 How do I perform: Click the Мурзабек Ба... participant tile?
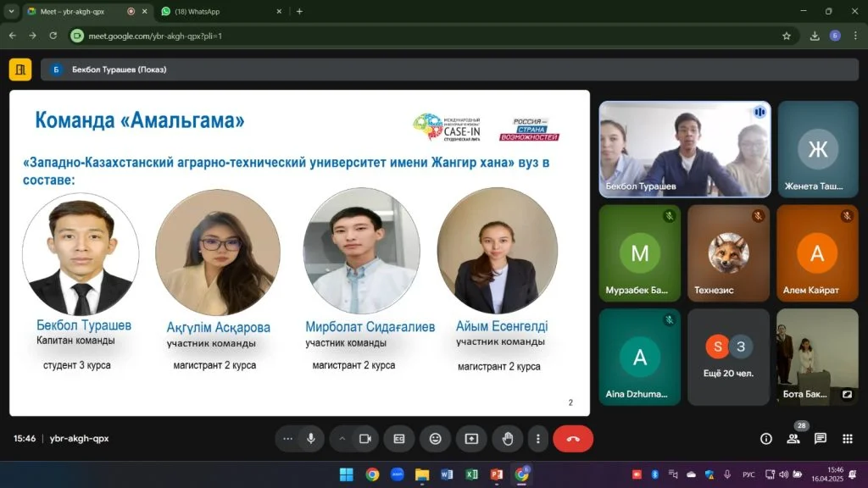point(640,253)
